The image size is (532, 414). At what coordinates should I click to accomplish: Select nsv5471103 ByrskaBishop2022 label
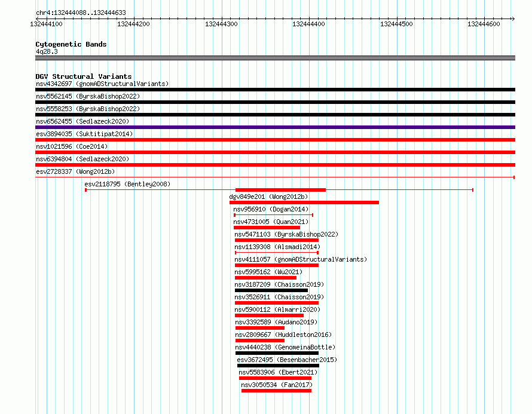pyautogui.click(x=286, y=234)
